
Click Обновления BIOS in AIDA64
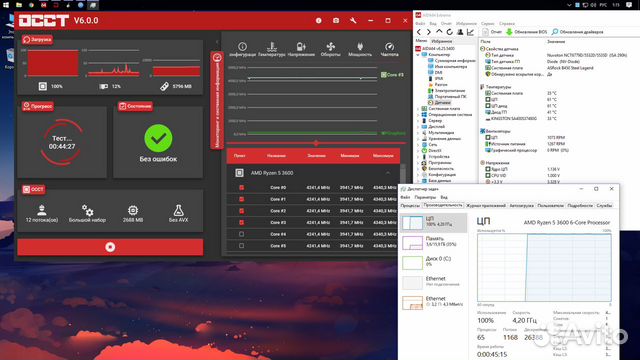pos(527,32)
